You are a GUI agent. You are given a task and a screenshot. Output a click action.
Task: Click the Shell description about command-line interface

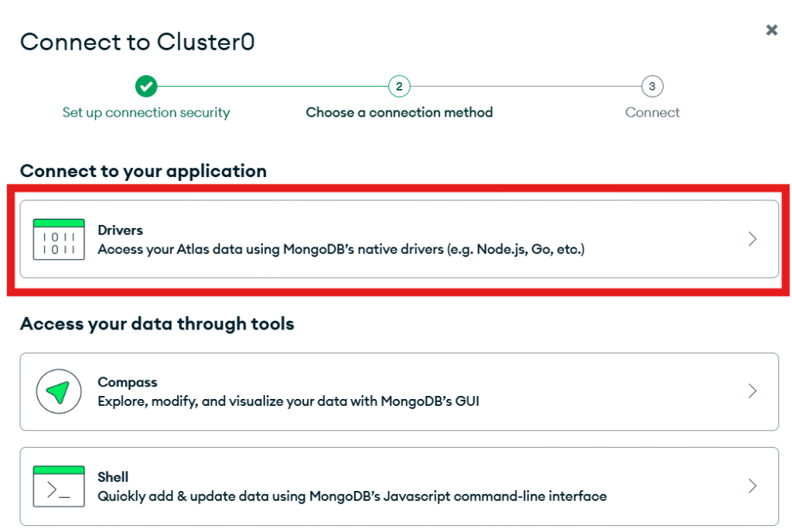click(352, 496)
